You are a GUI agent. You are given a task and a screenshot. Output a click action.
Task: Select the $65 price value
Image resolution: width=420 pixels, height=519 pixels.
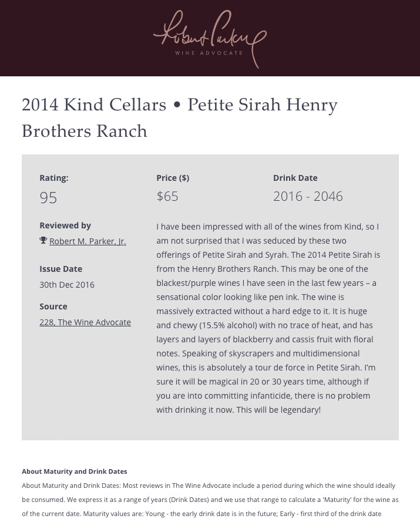point(167,197)
